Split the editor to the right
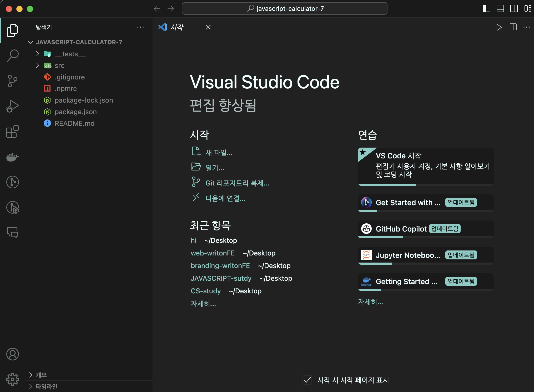Screen dimensions: 534x392 (513, 27)
